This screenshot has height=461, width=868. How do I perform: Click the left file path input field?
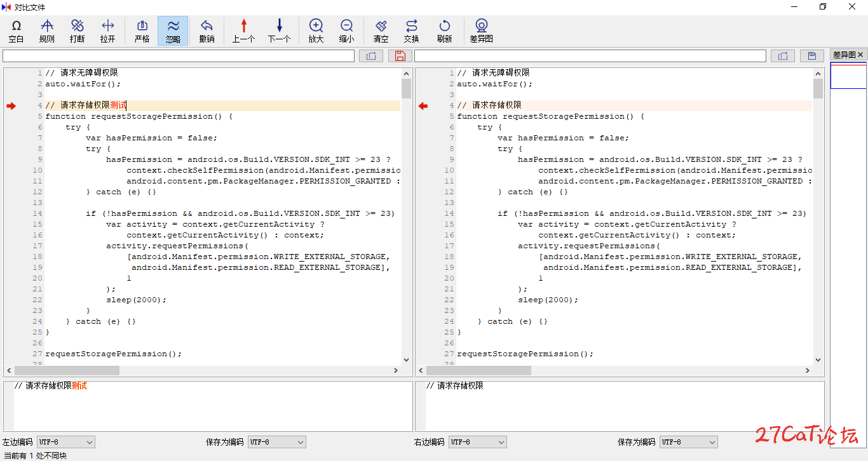coord(179,56)
